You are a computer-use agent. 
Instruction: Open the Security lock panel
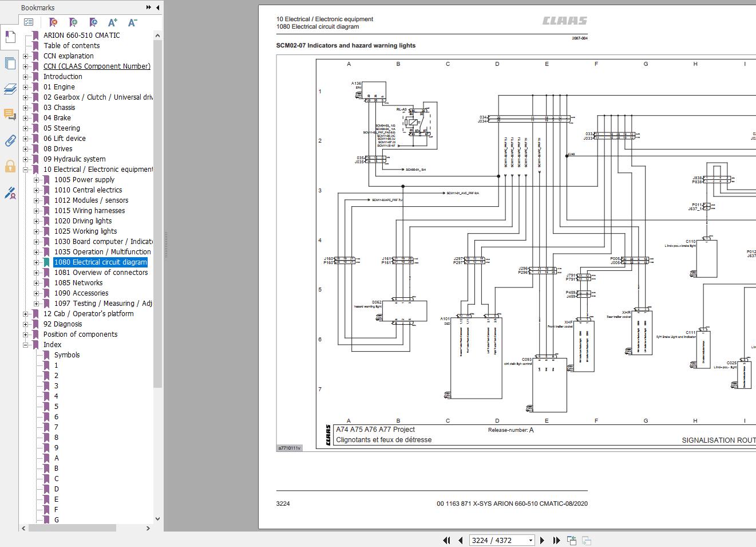click(10, 167)
